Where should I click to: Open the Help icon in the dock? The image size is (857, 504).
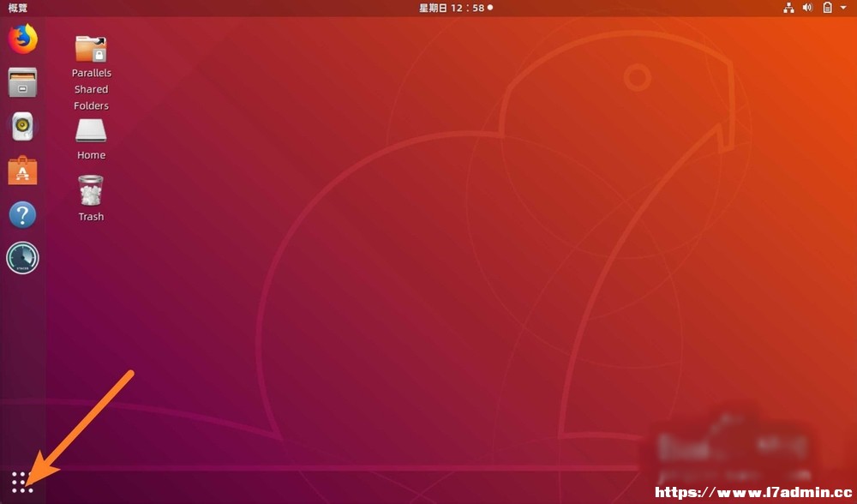[22, 215]
